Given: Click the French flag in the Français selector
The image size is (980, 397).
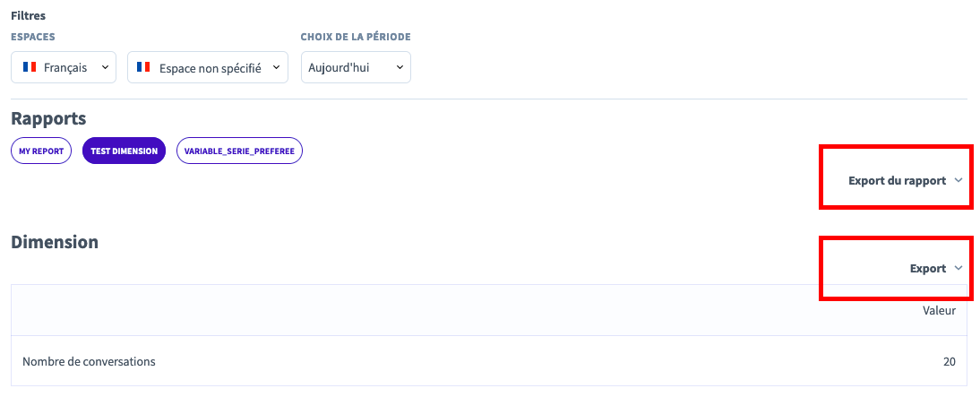Looking at the screenshot, I should tap(29, 67).
